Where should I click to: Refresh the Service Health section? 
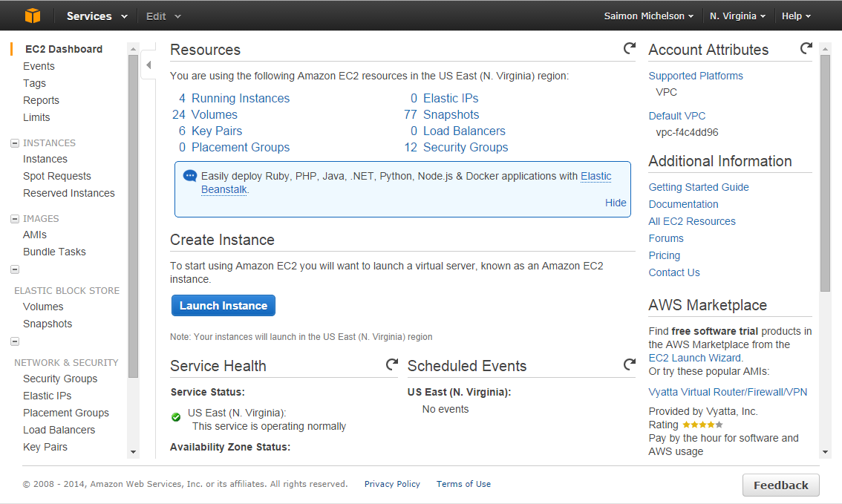point(392,364)
